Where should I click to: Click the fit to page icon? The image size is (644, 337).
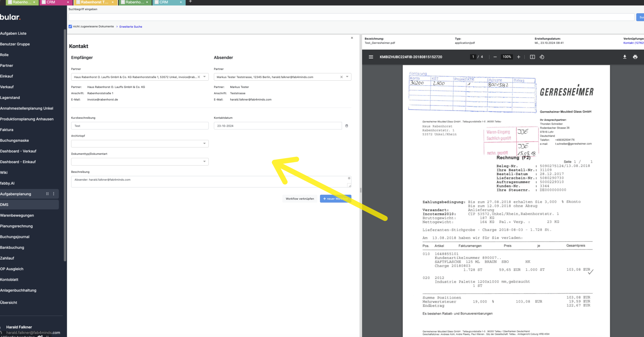pos(532,57)
